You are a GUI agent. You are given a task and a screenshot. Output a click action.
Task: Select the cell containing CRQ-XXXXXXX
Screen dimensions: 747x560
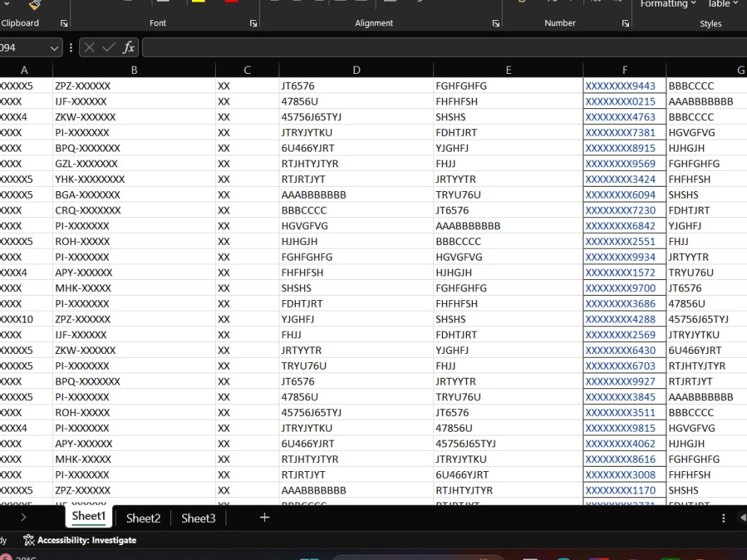tap(134, 210)
